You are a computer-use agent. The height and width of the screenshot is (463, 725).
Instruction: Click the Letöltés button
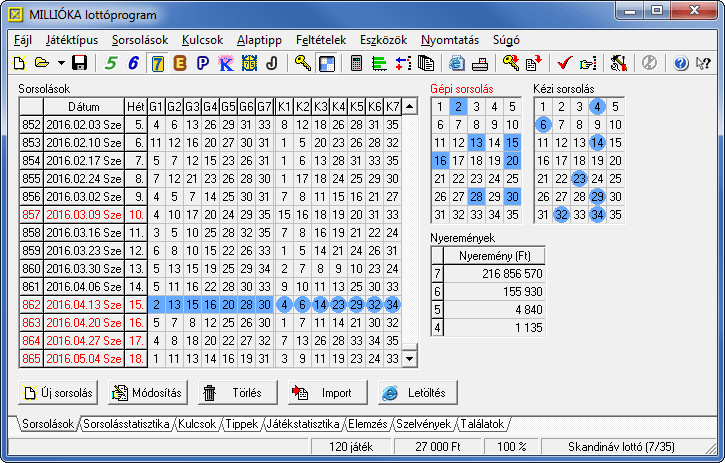tap(418, 393)
